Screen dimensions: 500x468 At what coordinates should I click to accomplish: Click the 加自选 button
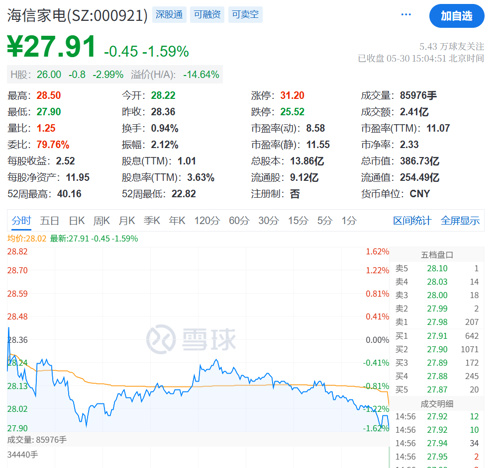coord(457,16)
